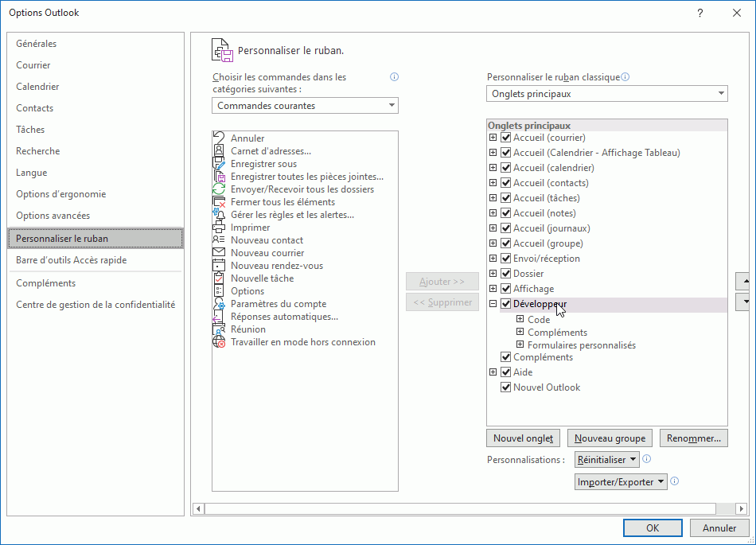The image size is (756, 545).
Task: Uncheck the Dossier checkbox
Action: click(506, 273)
